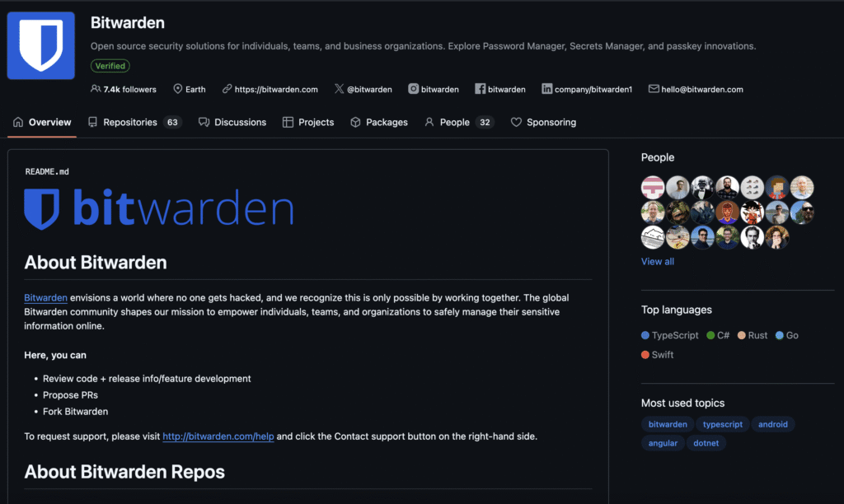Open the Repositories tab

point(135,122)
